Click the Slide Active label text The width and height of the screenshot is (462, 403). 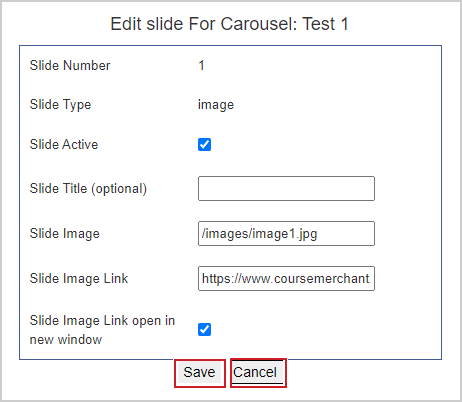coord(64,145)
